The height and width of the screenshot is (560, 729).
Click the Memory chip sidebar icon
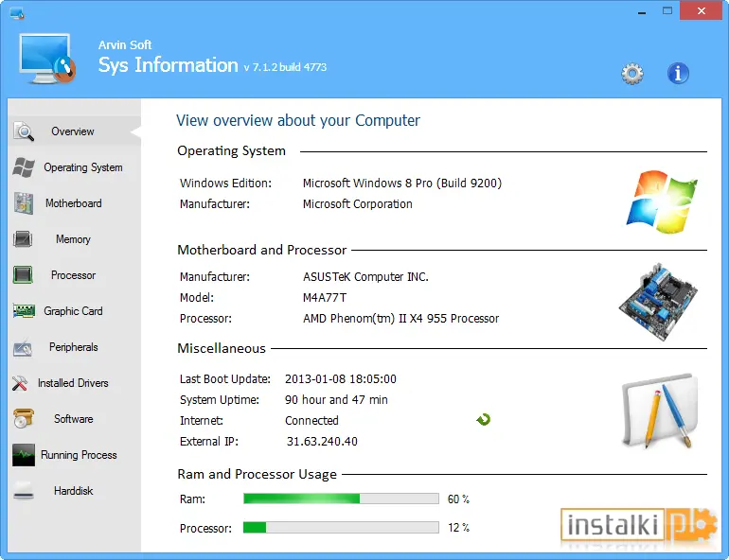tap(23, 239)
